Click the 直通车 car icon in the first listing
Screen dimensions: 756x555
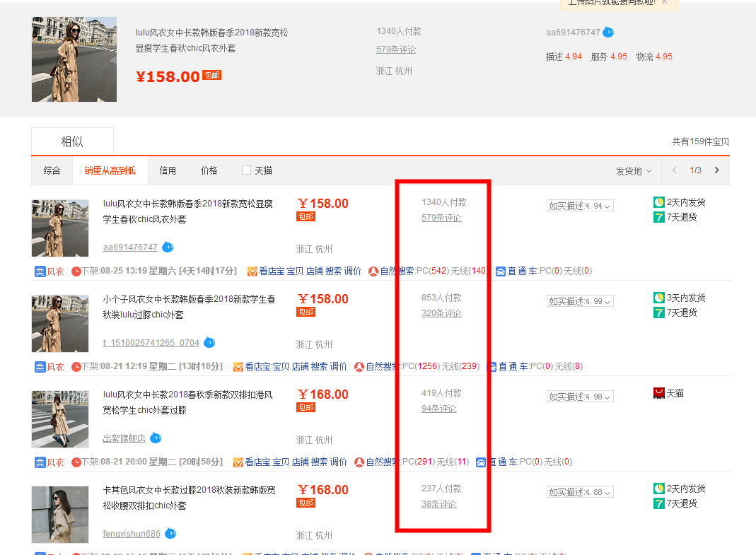[x=501, y=271]
